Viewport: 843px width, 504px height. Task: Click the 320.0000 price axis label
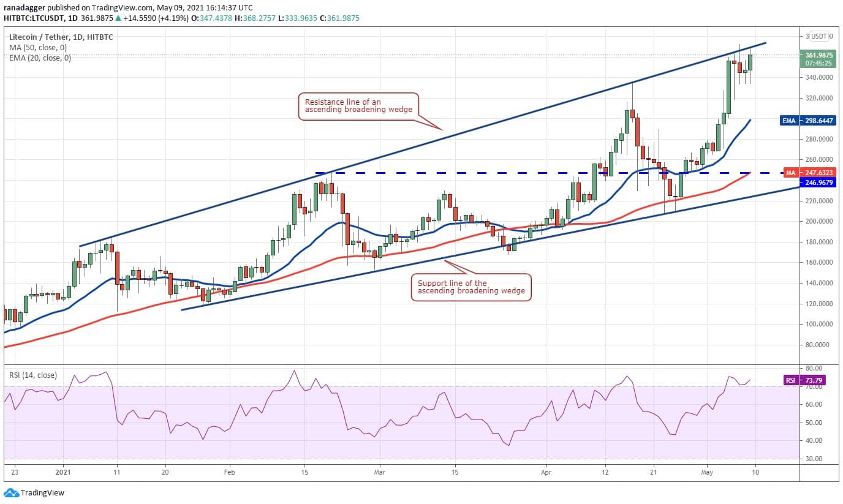click(819, 98)
